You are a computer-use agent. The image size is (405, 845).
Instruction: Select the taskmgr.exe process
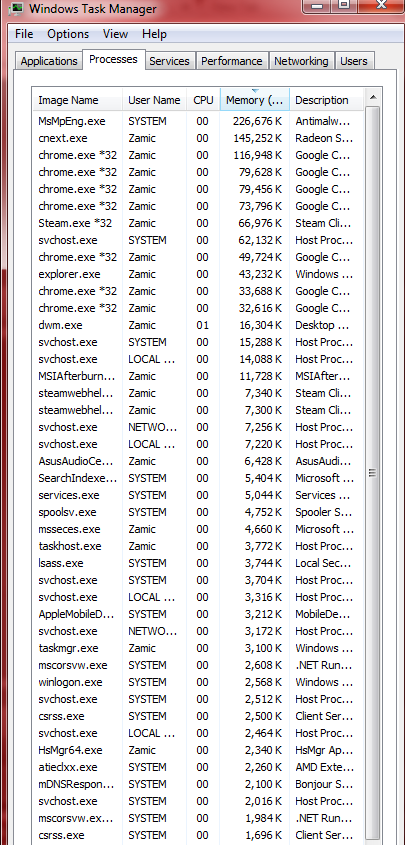click(198, 648)
